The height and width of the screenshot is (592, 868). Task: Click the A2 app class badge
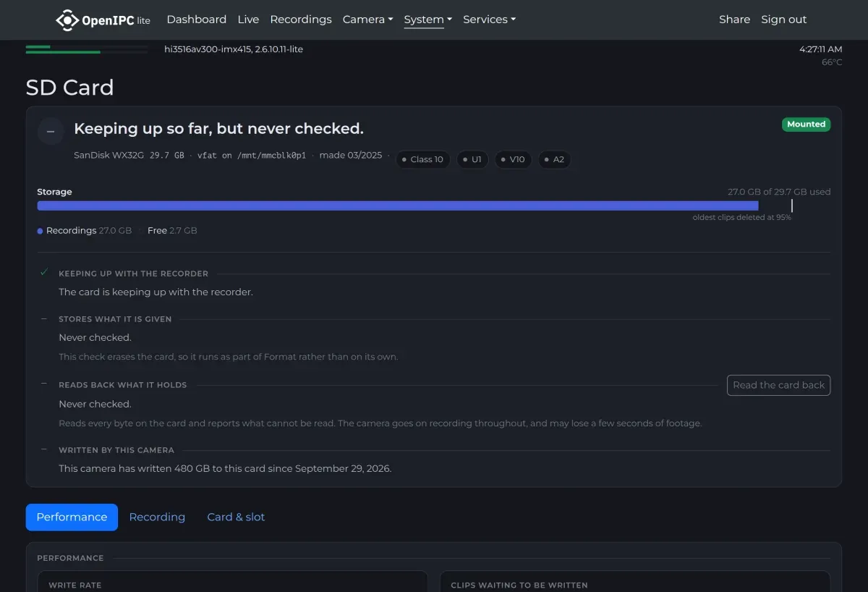point(554,159)
